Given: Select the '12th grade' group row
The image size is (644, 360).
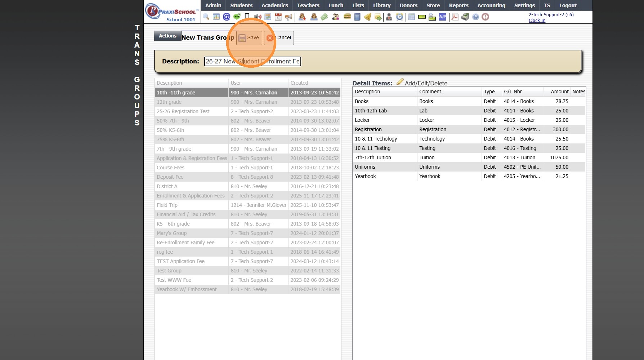Looking at the screenshot, I should [x=247, y=102].
